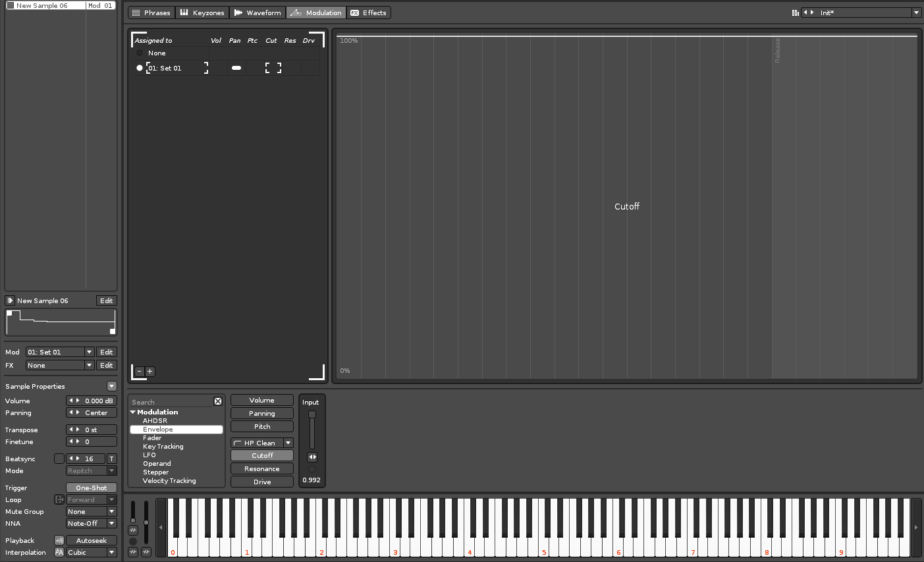Select the Cutoff modulation target
This screenshot has height=562, width=924.
262,456
